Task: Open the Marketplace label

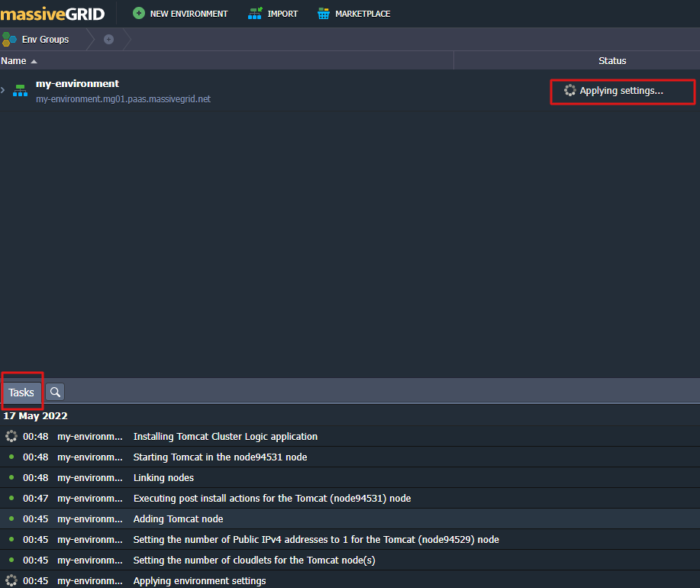Action: (x=363, y=14)
